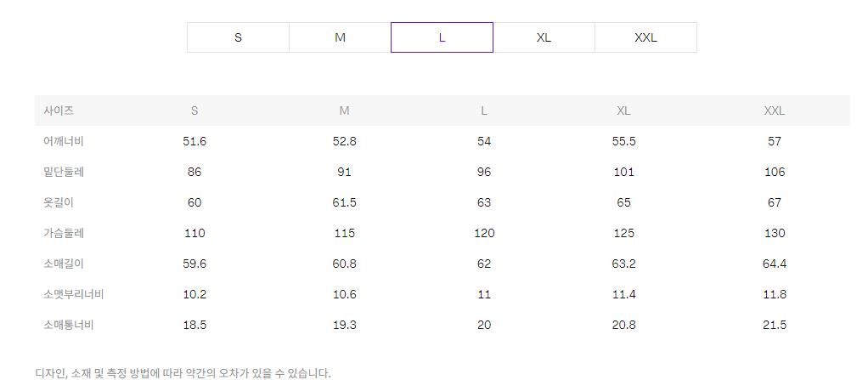Click the measurement disclaimer text below table
The height and width of the screenshot is (380, 868).
183,372
